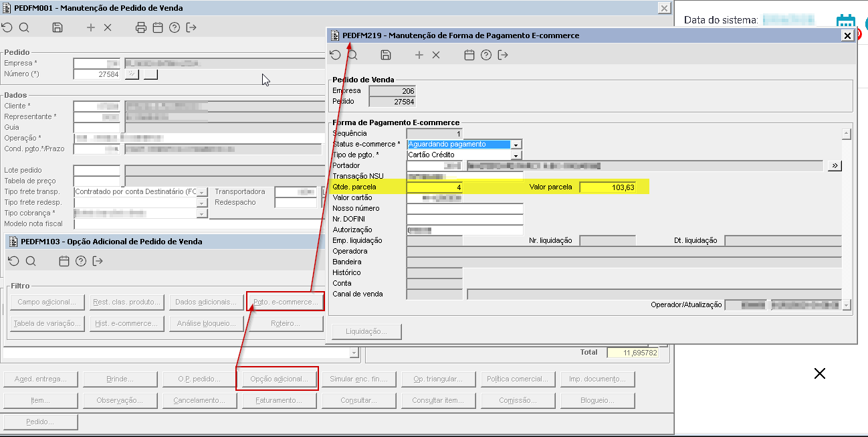868x437 pixels.
Task: Click the Rest. clas. produto... button
Action: [127, 302]
